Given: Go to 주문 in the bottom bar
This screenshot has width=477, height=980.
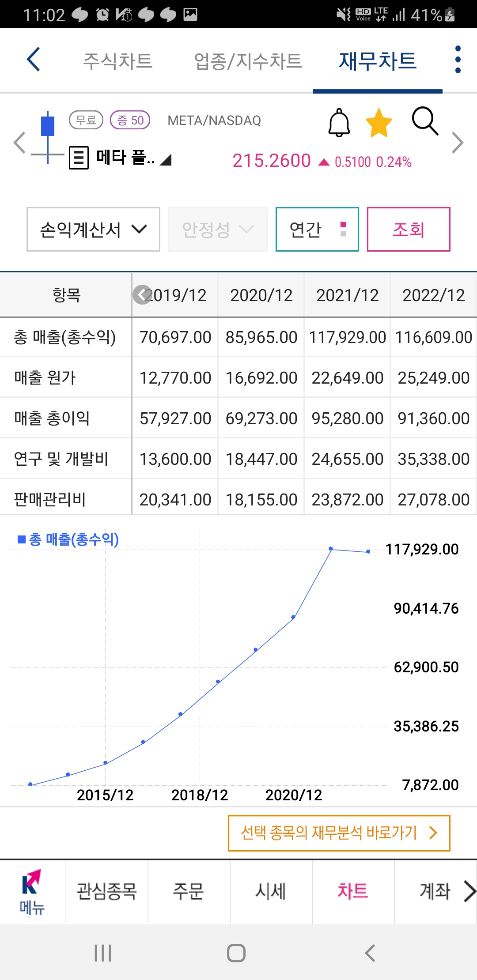Looking at the screenshot, I should tap(189, 891).
